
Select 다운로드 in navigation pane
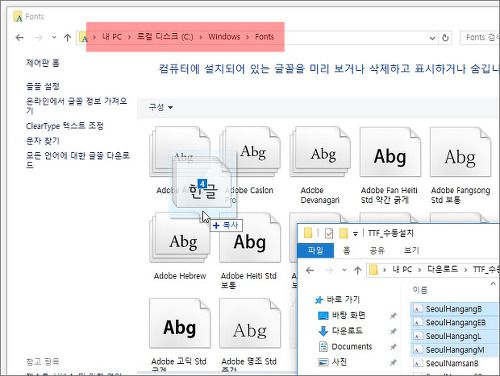pos(340,331)
